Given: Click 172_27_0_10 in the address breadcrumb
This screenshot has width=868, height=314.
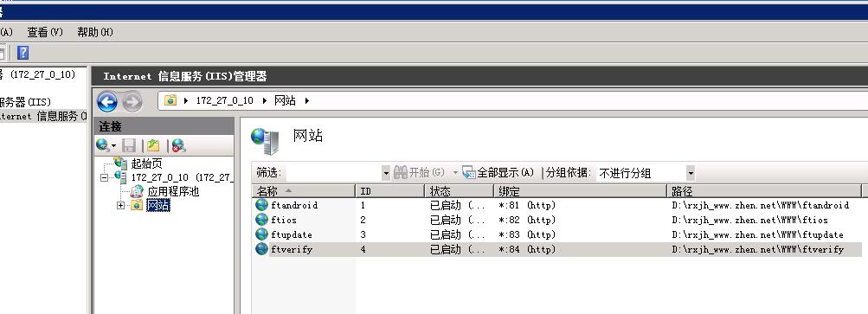Looking at the screenshot, I should (x=224, y=101).
